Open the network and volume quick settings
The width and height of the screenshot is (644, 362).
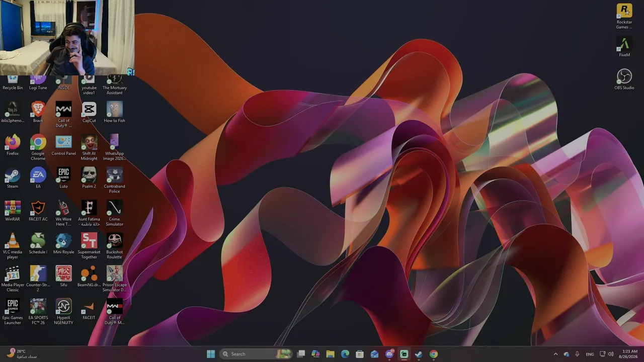point(607,354)
